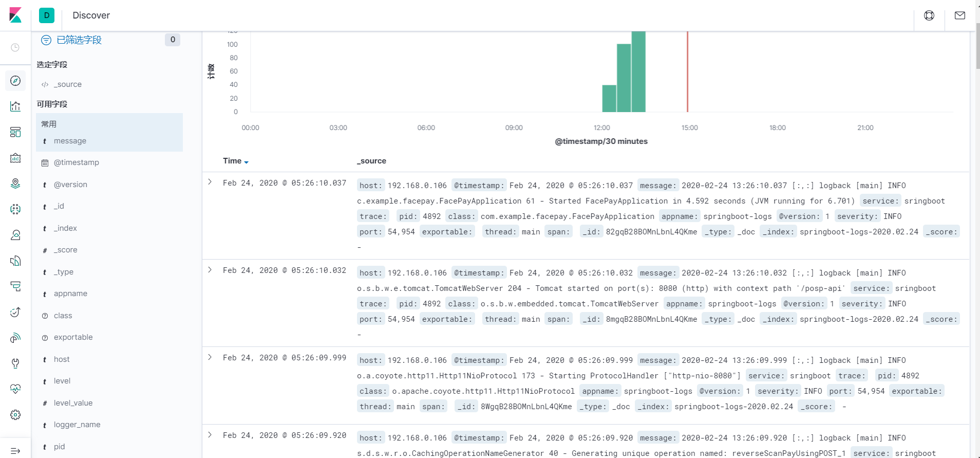
Task: Click the filtered fields count badge 0
Action: click(x=173, y=40)
